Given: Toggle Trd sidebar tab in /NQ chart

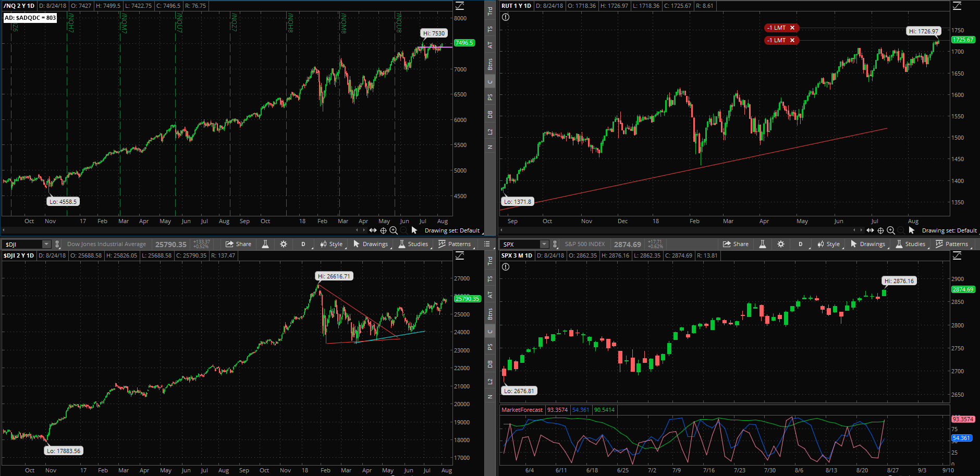Looking at the screenshot, I should click(x=490, y=11).
